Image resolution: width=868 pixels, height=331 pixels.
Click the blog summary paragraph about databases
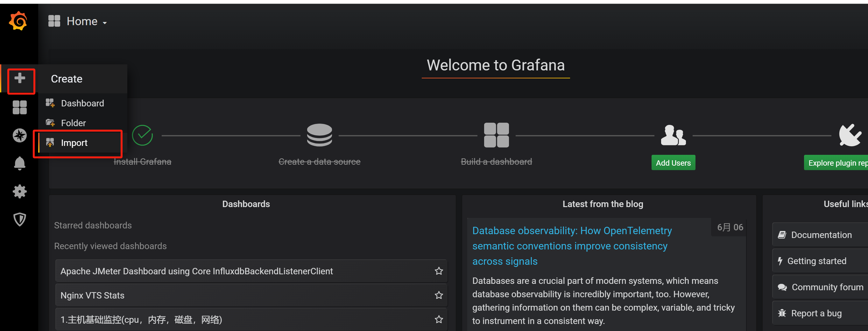603,301
